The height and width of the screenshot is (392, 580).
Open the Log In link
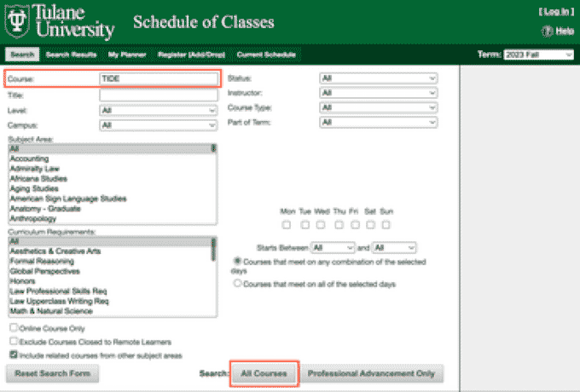coord(556,12)
